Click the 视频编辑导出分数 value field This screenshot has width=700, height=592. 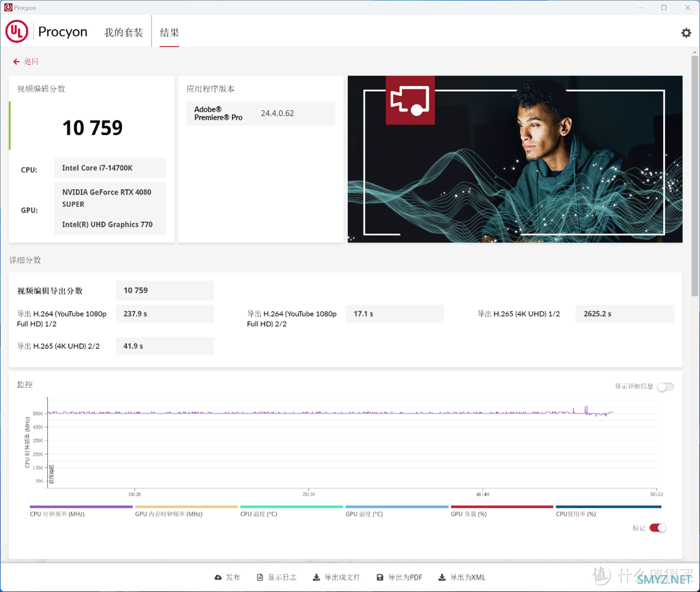pos(164,290)
